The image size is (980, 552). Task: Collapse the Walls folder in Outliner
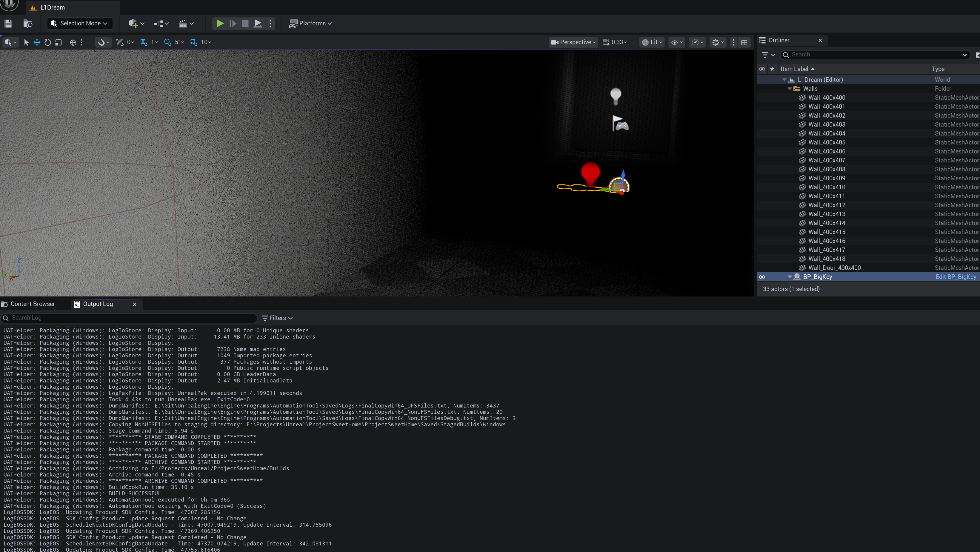[790, 89]
